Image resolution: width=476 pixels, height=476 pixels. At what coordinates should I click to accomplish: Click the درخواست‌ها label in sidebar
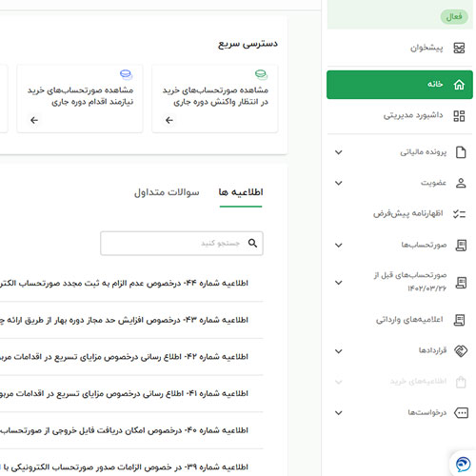tap(427, 412)
